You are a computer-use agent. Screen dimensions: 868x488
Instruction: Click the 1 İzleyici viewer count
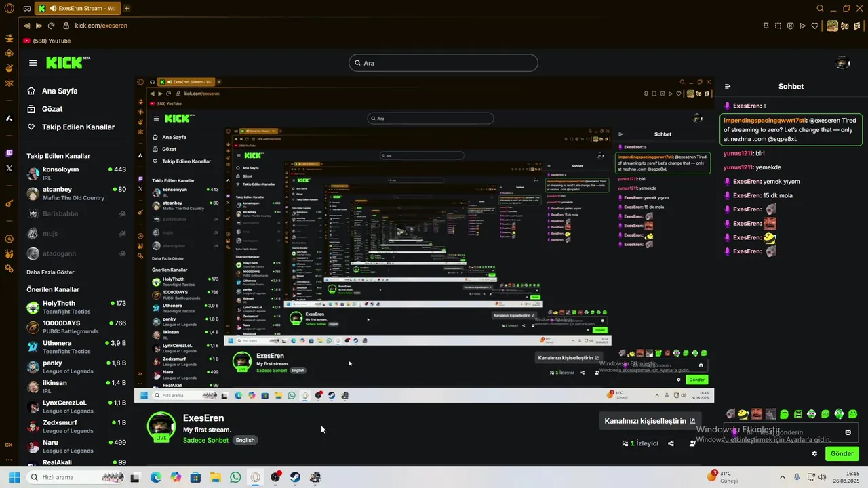pos(640,443)
